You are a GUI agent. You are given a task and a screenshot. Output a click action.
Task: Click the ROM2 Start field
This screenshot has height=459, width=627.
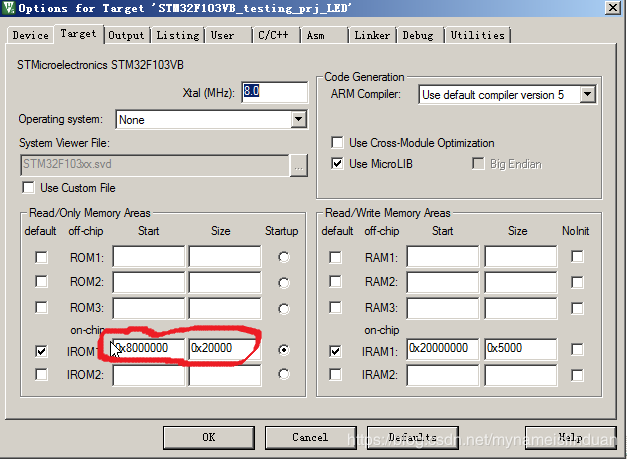click(x=149, y=282)
